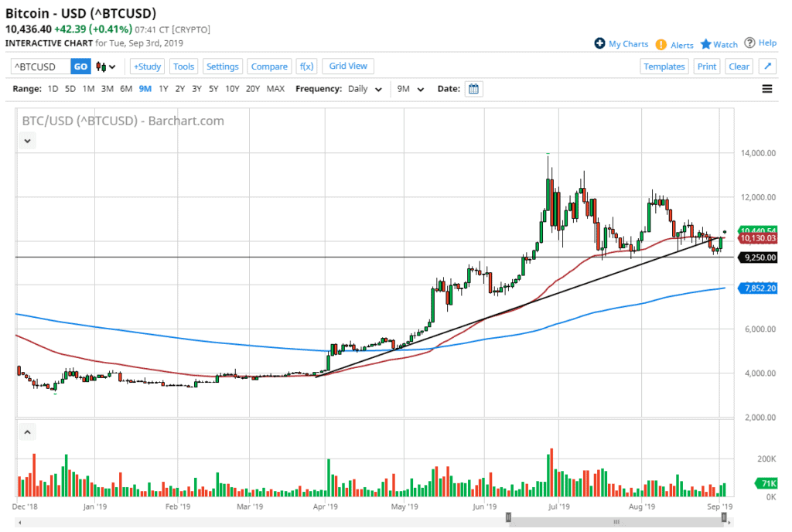Open the Daily frequency dropdown

(x=365, y=89)
